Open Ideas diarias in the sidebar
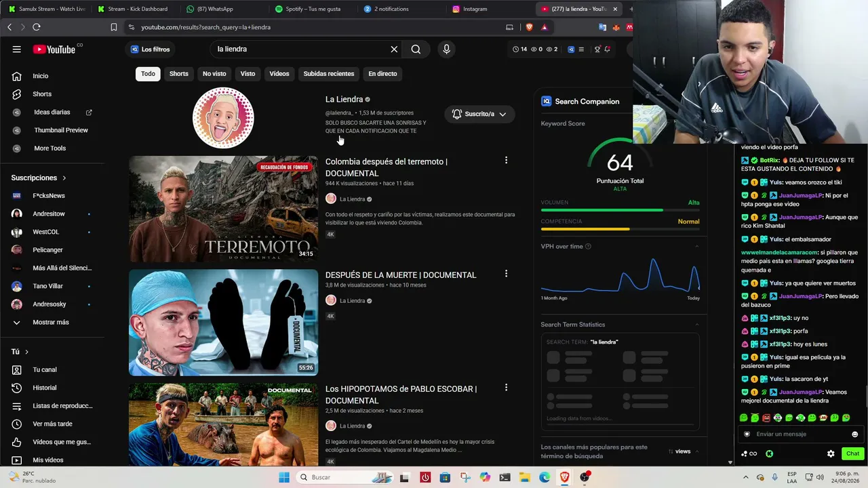The height and width of the screenshot is (488, 868). pyautogui.click(x=52, y=112)
